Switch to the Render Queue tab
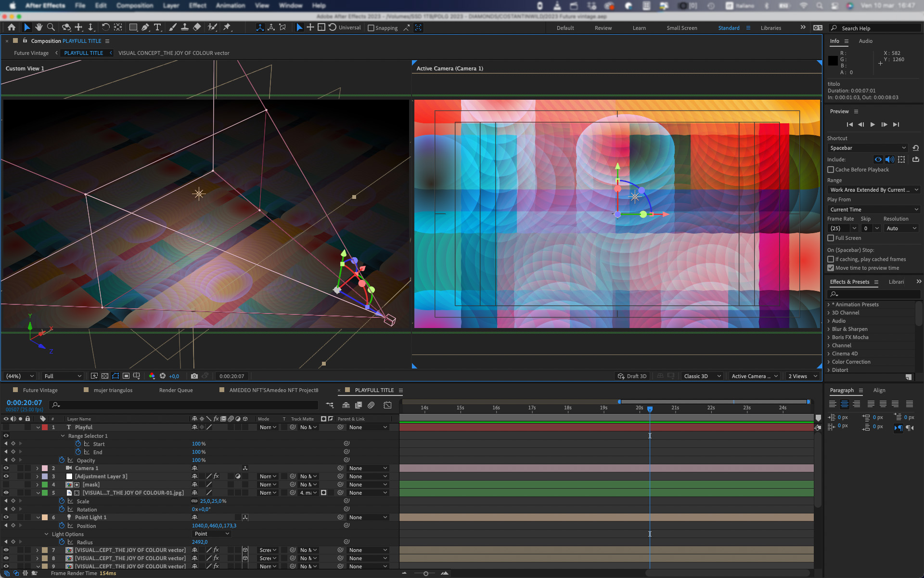The image size is (924, 578). point(176,390)
